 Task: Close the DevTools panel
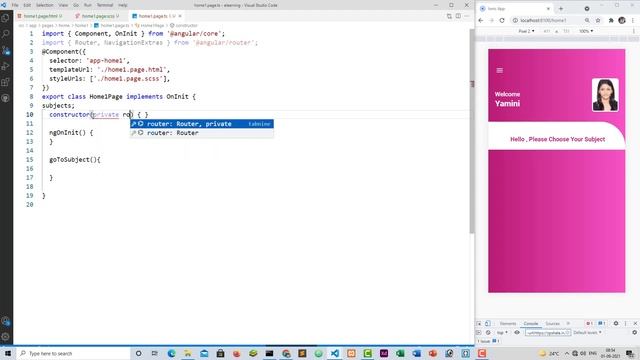(x=635, y=323)
